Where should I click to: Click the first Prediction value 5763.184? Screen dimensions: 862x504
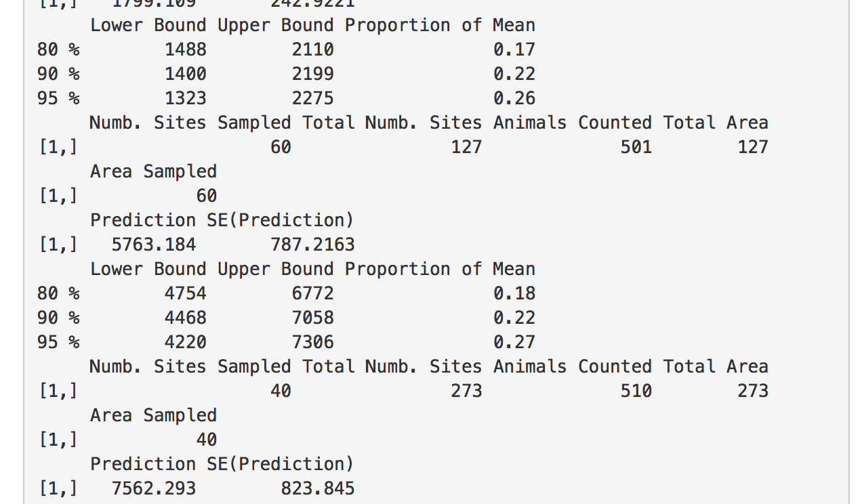[154, 245]
